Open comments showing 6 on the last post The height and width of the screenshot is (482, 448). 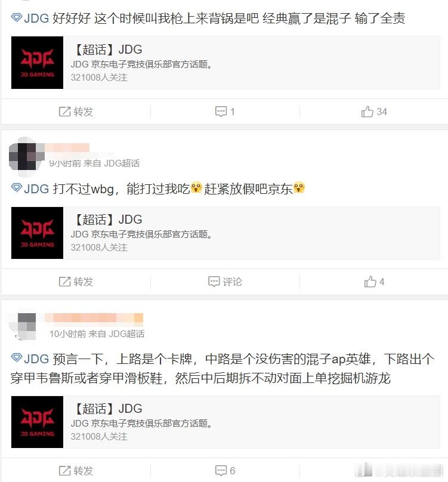click(225, 470)
